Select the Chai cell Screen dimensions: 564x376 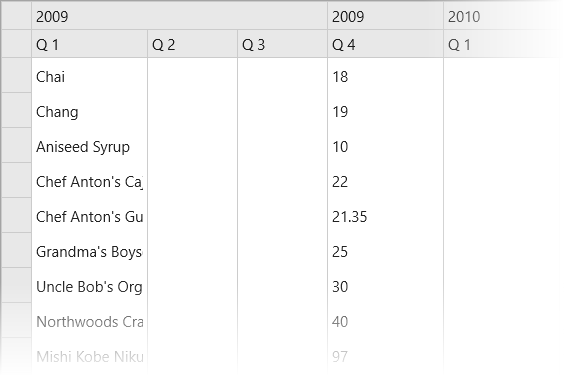(x=90, y=77)
